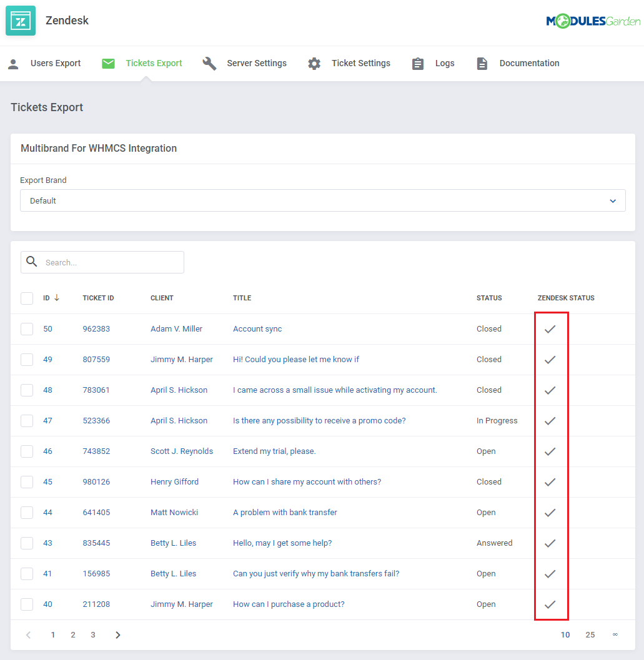The width and height of the screenshot is (644, 660).
Task: Sort by the CLIENT column header
Action: [x=162, y=298]
